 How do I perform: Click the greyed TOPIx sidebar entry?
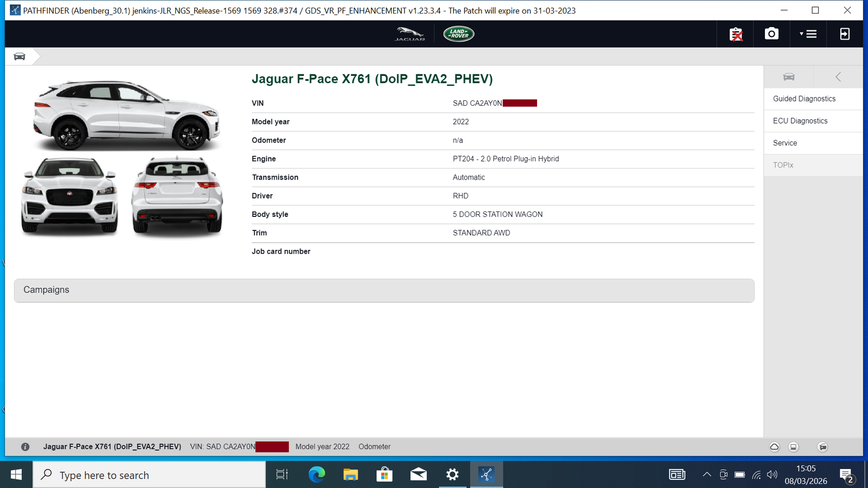(783, 165)
